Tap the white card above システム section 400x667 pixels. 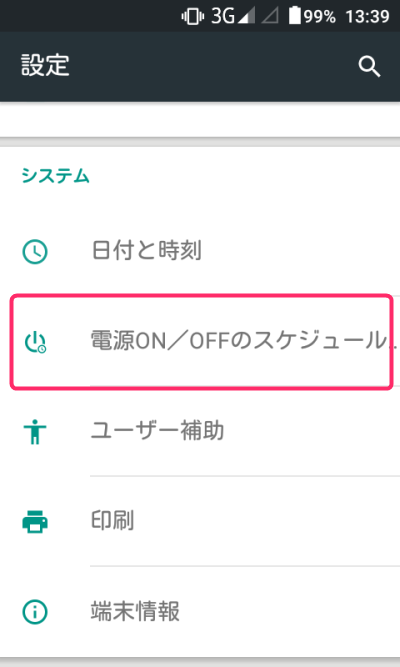(200, 120)
